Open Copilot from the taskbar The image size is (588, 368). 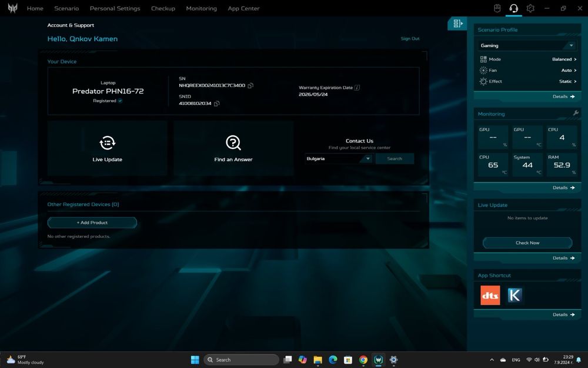pos(303,360)
